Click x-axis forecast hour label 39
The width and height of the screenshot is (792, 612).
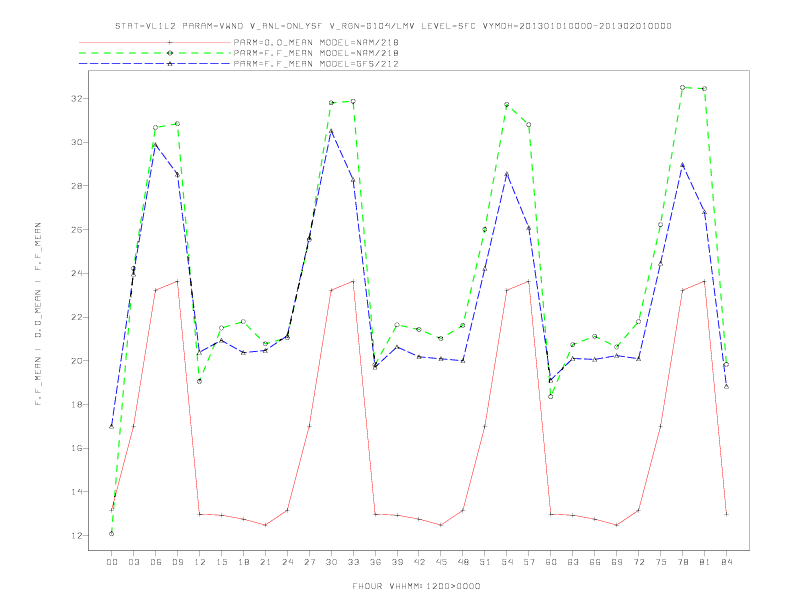pyautogui.click(x=397, y=562)
